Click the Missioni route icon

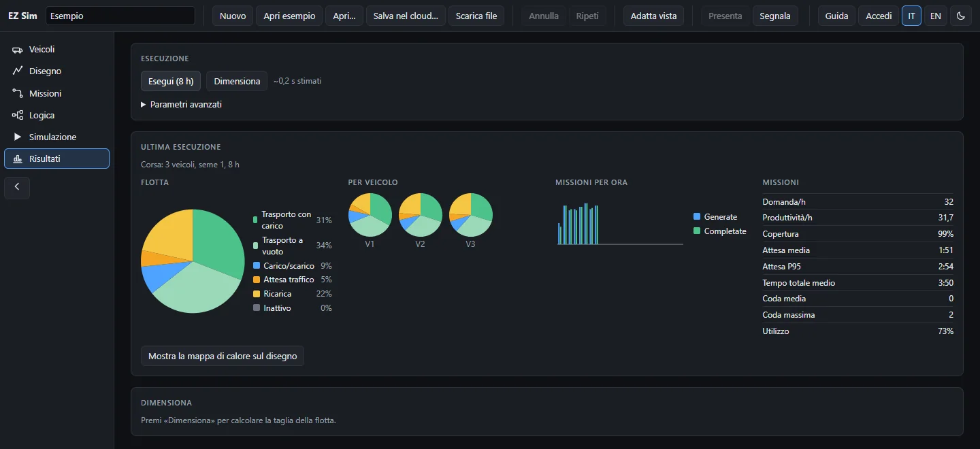[x=18, y=93]
